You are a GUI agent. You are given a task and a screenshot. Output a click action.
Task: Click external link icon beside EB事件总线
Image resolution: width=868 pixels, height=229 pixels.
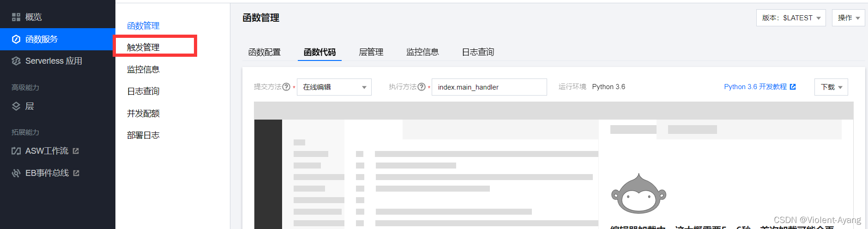(x=76, y=173)
